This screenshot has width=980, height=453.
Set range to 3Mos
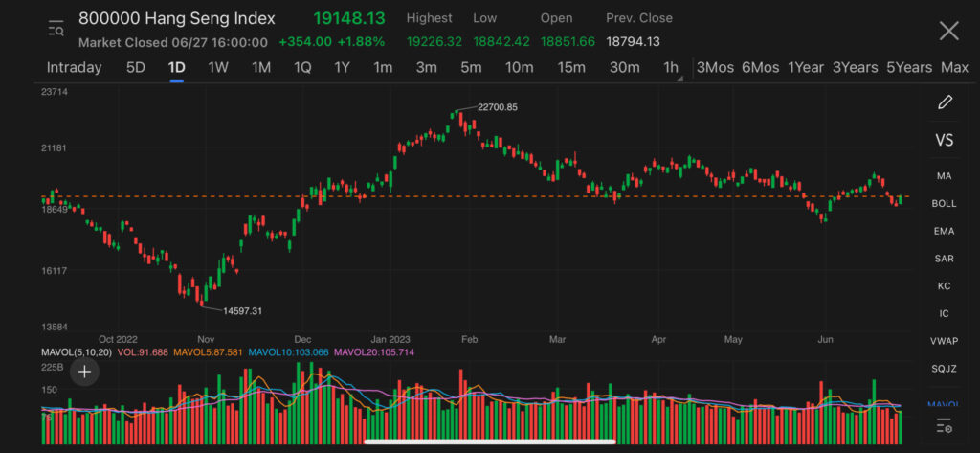(x=715, y=68)
